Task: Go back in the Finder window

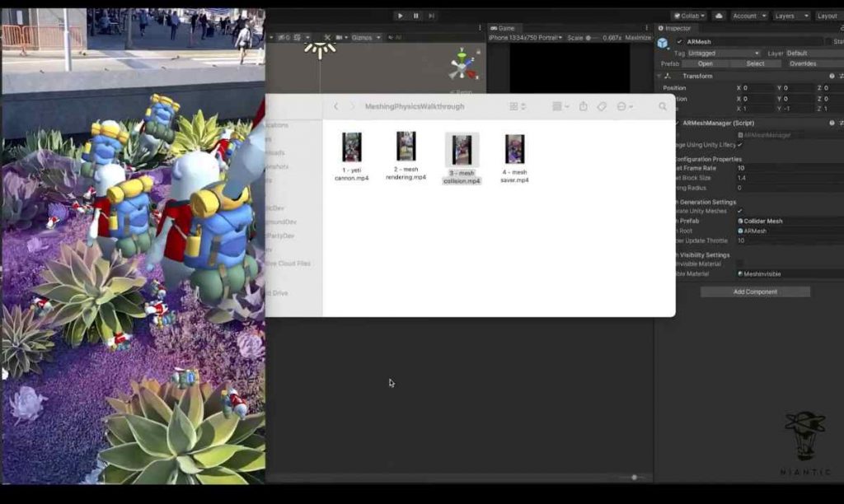Action: pyautogui.click(x=336, y=106)
